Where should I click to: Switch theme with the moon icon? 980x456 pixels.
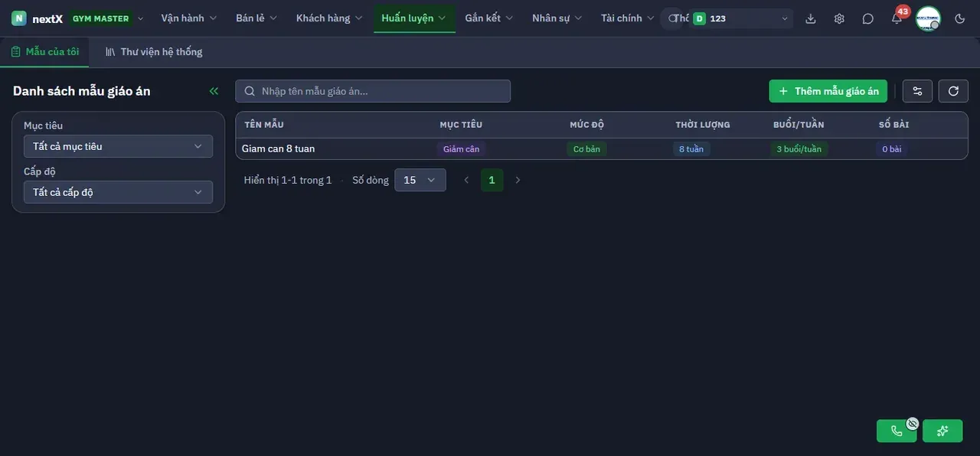tap(960, 18)
